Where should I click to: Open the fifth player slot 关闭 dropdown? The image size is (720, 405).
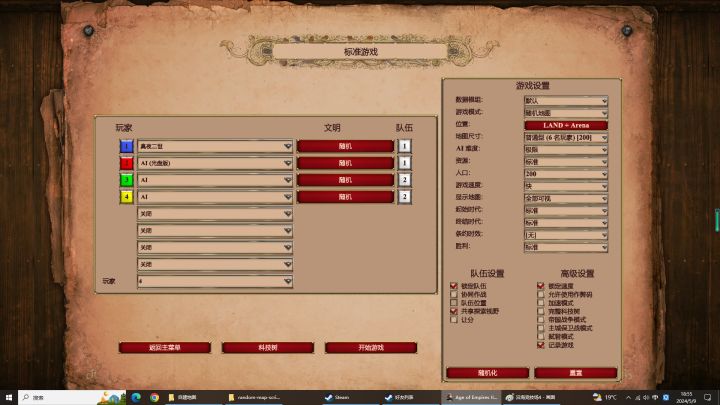coord(215,214)
